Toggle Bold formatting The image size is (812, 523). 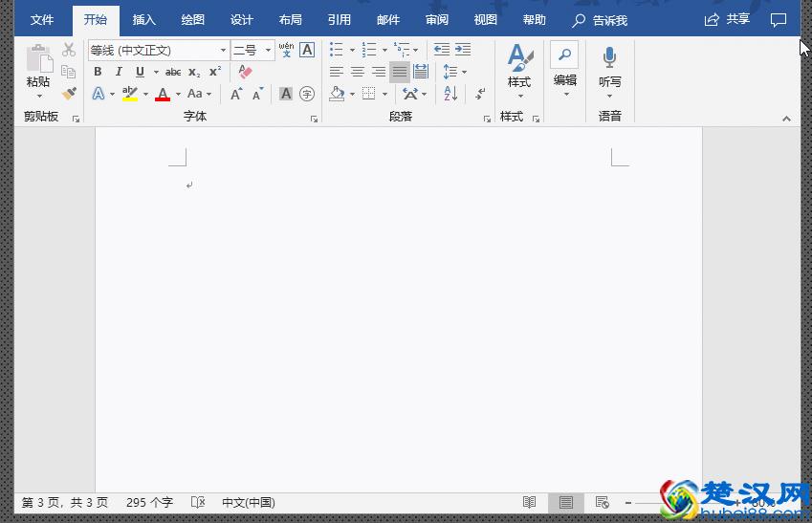point(98,72)
